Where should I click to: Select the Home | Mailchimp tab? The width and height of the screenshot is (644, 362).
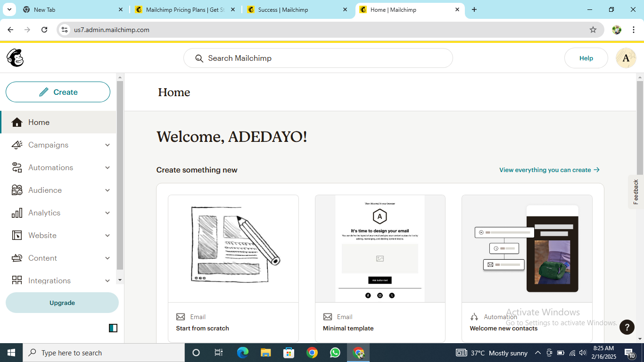coord(410,9)
